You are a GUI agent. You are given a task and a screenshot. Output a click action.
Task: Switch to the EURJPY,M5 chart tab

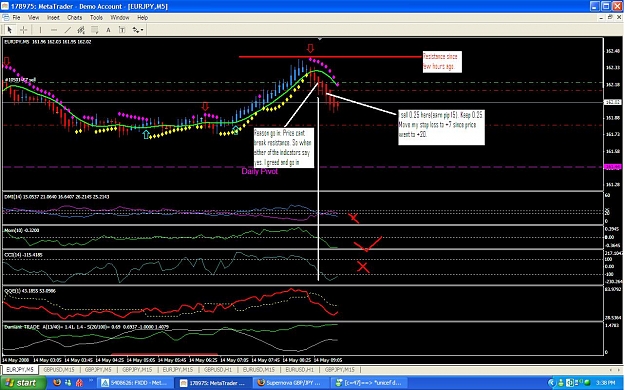click(x=20, y=370)
